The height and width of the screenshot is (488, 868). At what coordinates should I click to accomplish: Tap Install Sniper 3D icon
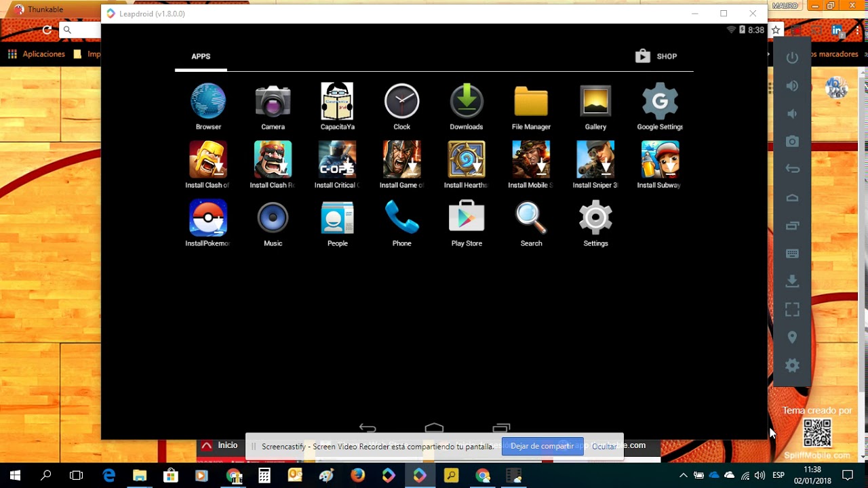pyautogui.click(x=595, y=159)
